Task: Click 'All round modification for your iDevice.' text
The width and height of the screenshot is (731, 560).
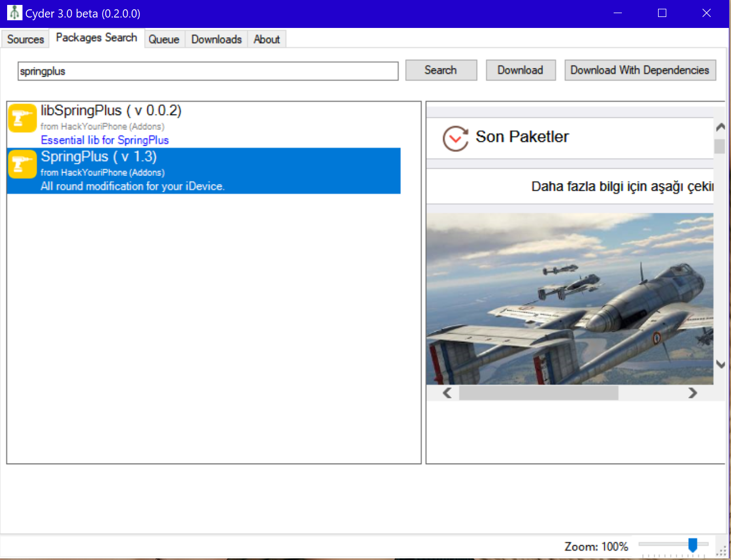Action: tap(133, 186)
